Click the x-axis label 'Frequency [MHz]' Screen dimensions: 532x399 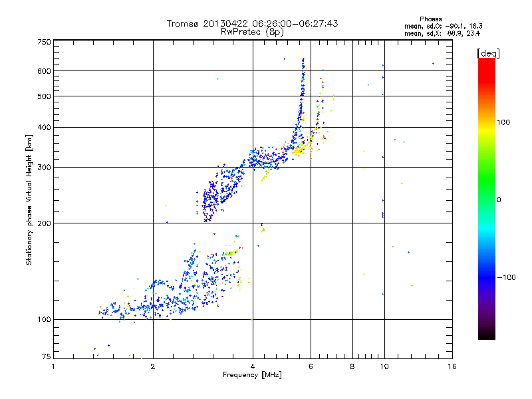point(252,375)
